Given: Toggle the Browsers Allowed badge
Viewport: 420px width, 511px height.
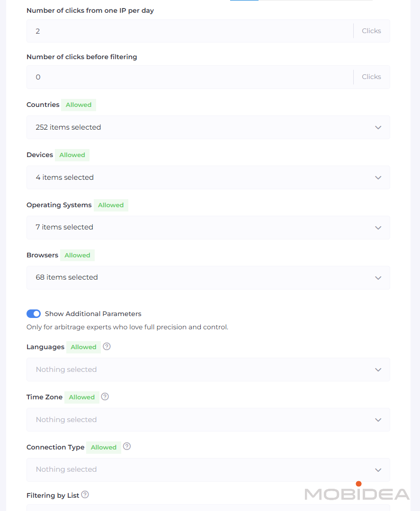Looking at the screenshot, I should tap(77, 255).
